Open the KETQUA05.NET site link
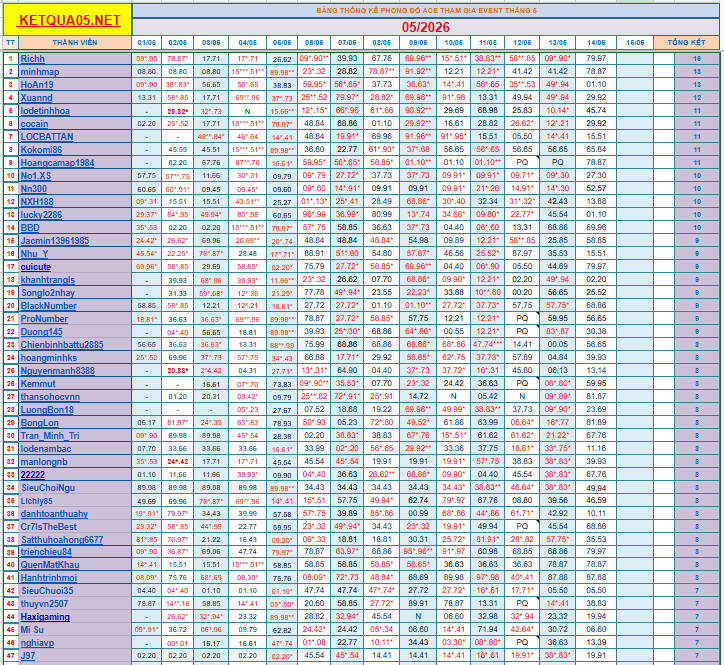This screenshot has width=724, height=665. (70, 20)
